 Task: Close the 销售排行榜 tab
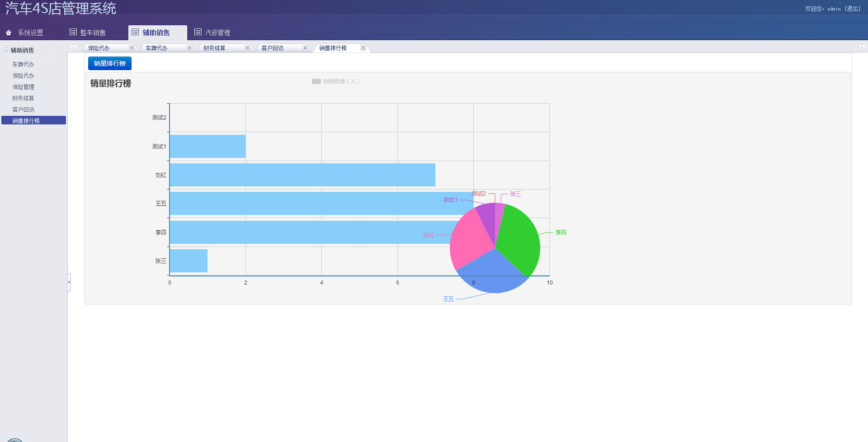[363, 48]
